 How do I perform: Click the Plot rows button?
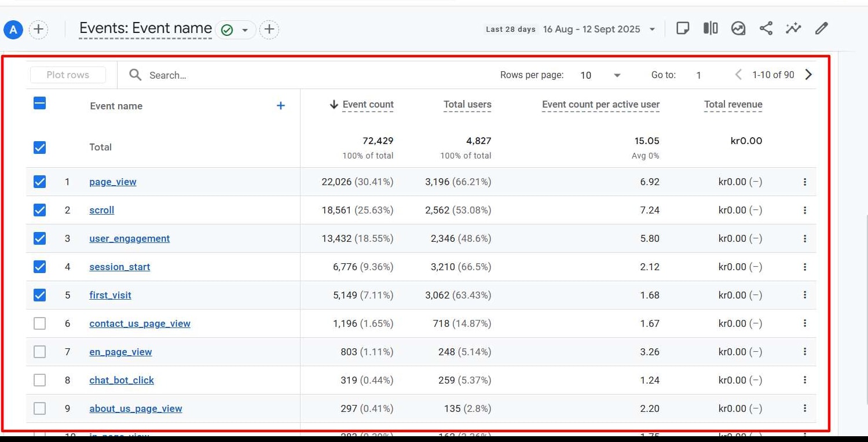tap(68, 75)
